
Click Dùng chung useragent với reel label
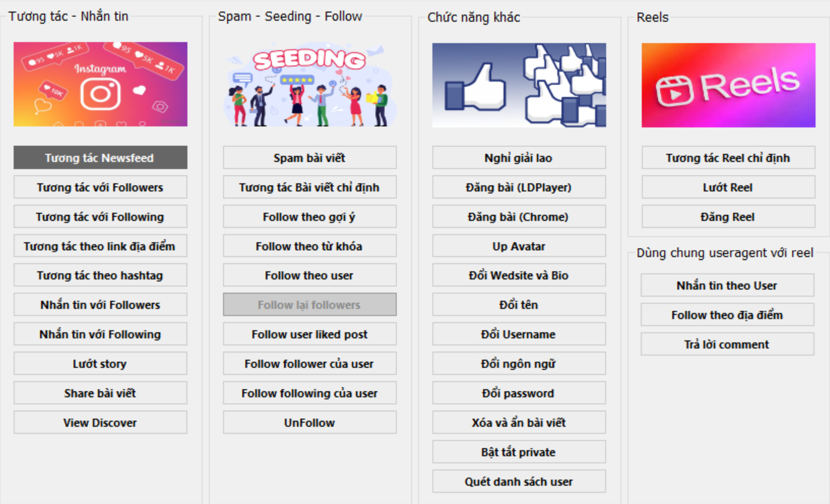[x=720, y=255]
